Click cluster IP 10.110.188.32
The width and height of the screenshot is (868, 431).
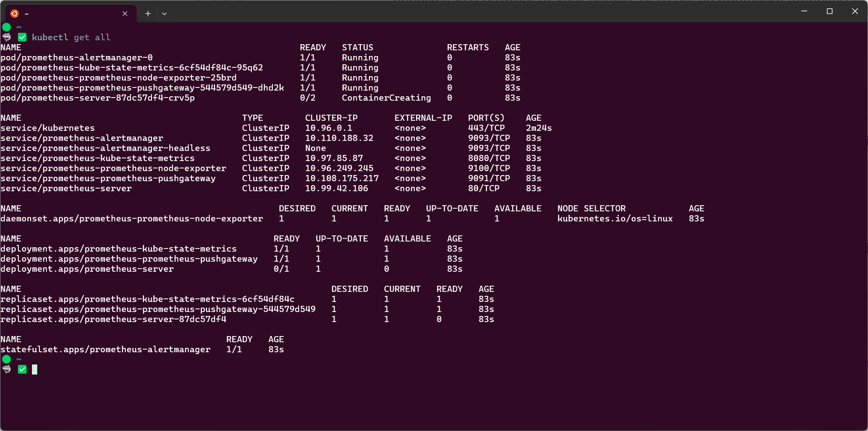(339, 138)
